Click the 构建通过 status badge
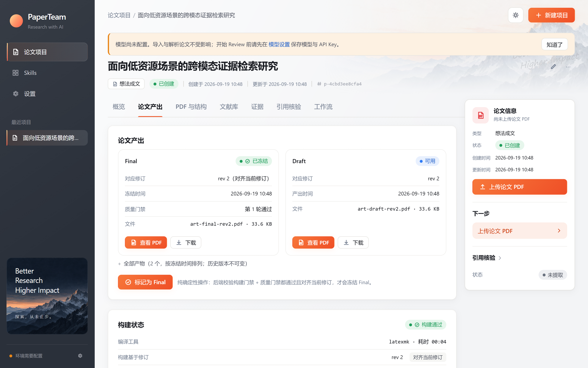The height and width of the screenshot is (368, 588). click(425, 325)
